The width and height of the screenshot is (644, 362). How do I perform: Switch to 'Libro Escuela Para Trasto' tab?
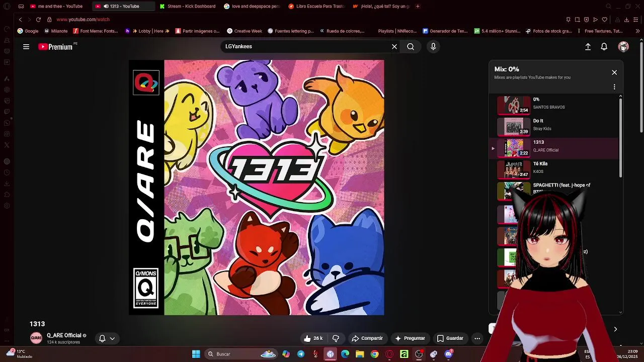(316, 7)
